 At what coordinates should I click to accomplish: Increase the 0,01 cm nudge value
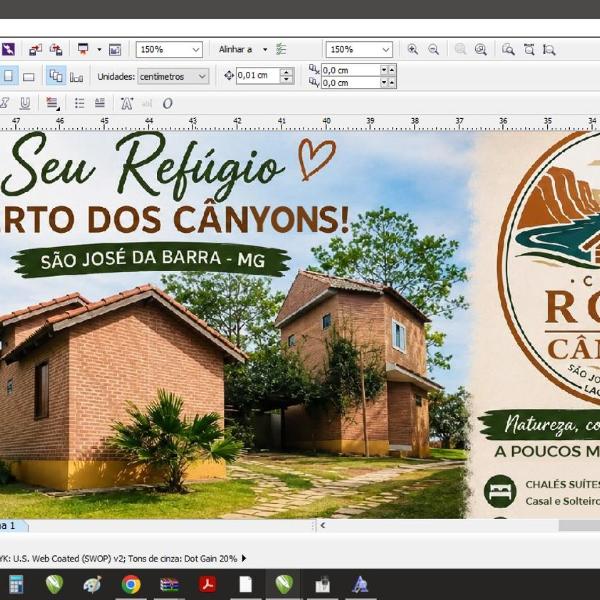pyautogui.click(x=286, y=72)
